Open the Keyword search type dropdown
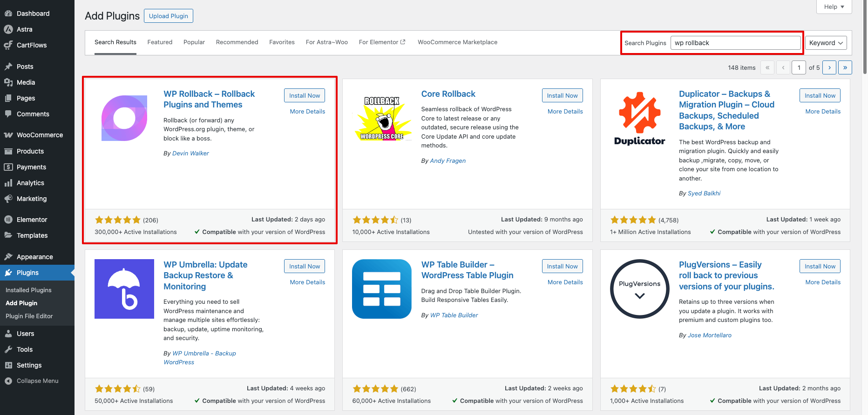 click(826, 43)
